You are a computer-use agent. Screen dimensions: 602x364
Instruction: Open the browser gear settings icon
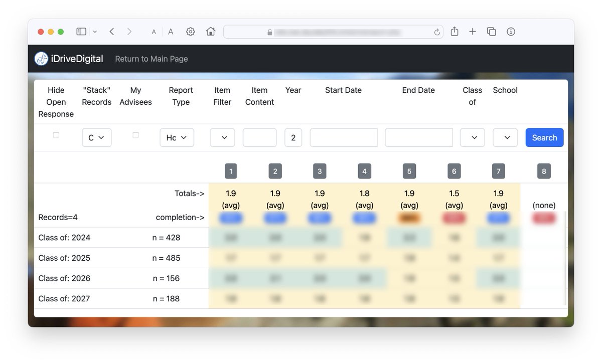[x=190, y=32]
